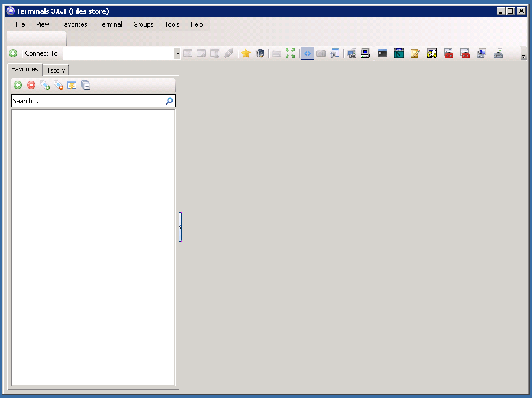Click the tag with green plus icon
The image size is (532, 398).
pos(45,85)
